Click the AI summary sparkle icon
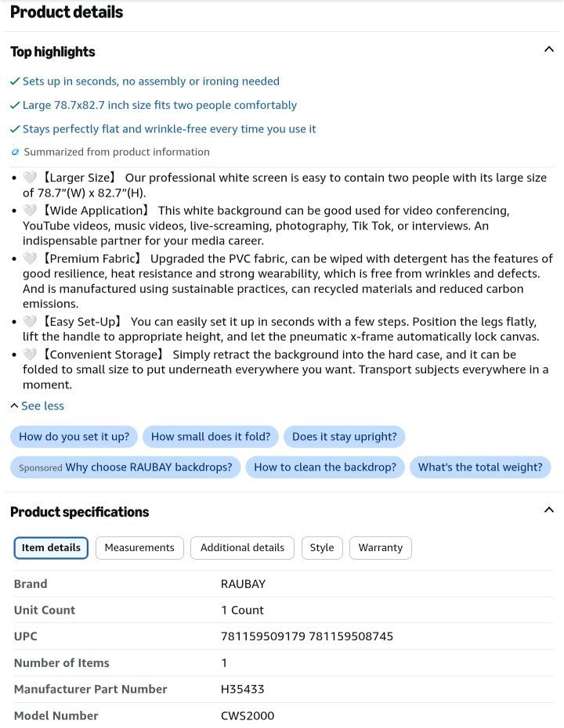This screenshot has height=728, width=564. coord(16,152)
